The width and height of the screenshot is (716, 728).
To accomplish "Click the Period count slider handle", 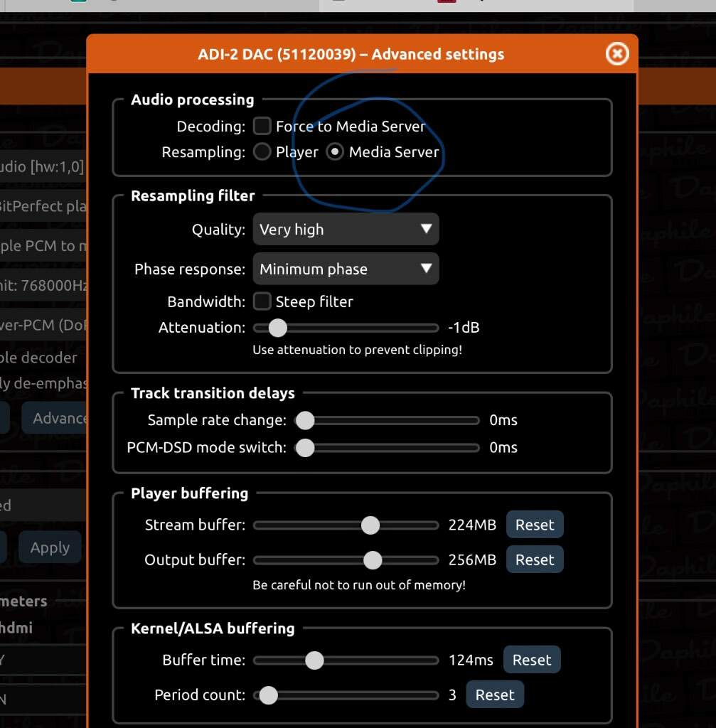I will (x=268, y=695).
